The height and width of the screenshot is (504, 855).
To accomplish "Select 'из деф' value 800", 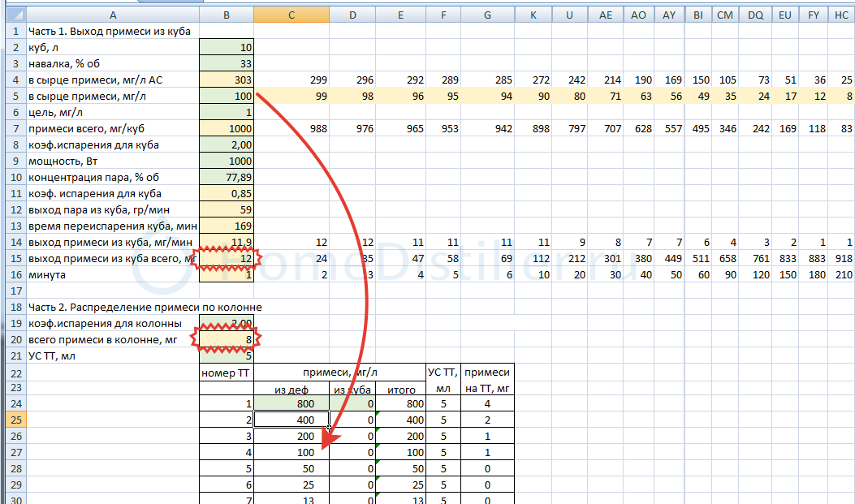I will coord(291,403).
